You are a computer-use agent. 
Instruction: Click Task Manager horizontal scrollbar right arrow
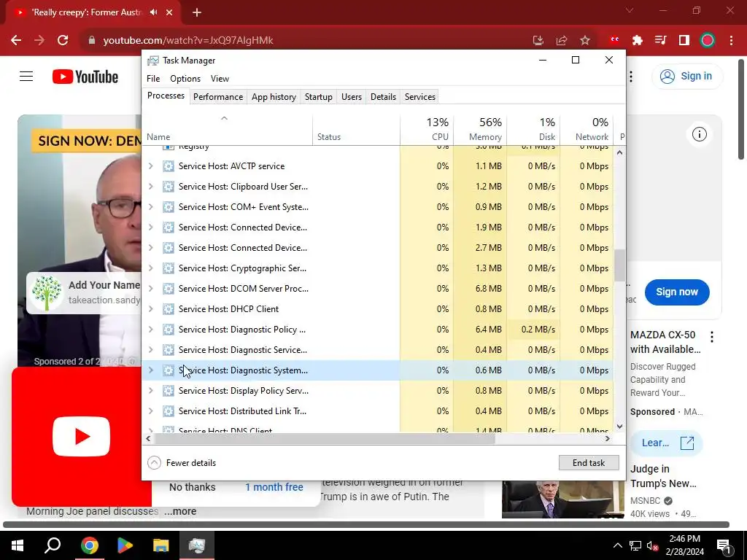(x=608, y=438)
